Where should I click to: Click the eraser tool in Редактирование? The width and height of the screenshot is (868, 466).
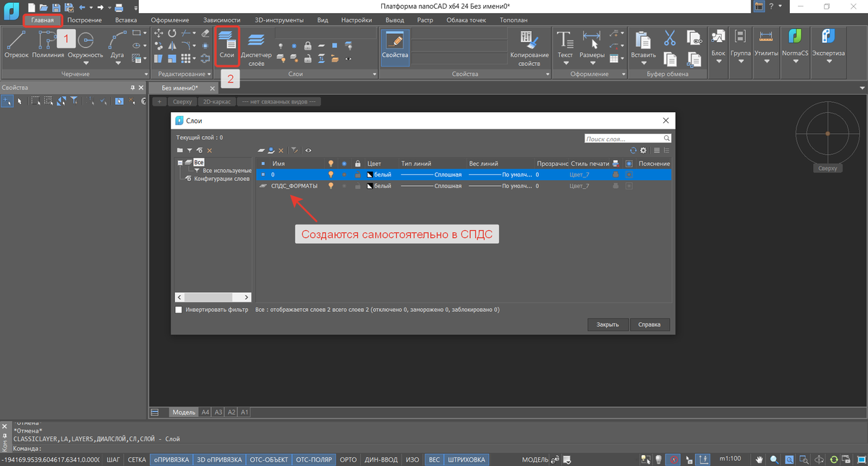click(x=205, y=33)
